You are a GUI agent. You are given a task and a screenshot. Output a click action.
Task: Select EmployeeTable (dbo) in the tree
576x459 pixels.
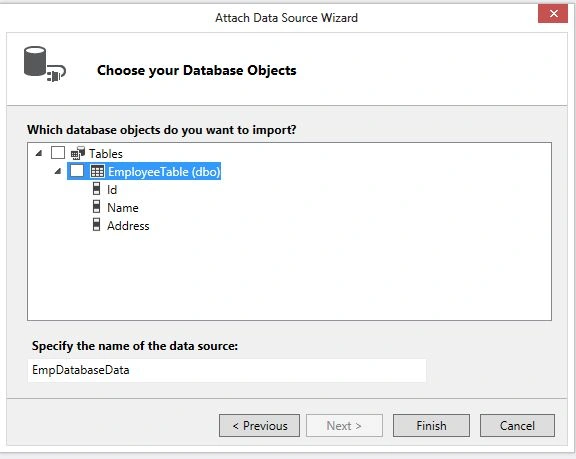pyautogui.click(x=164, y=171)
